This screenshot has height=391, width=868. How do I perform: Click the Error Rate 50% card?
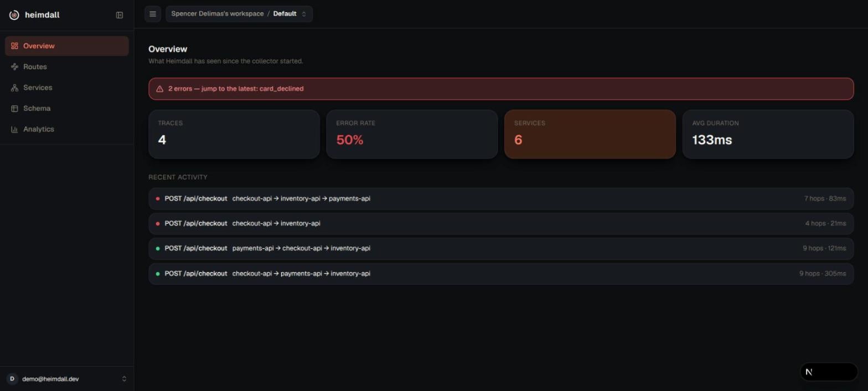412,134
